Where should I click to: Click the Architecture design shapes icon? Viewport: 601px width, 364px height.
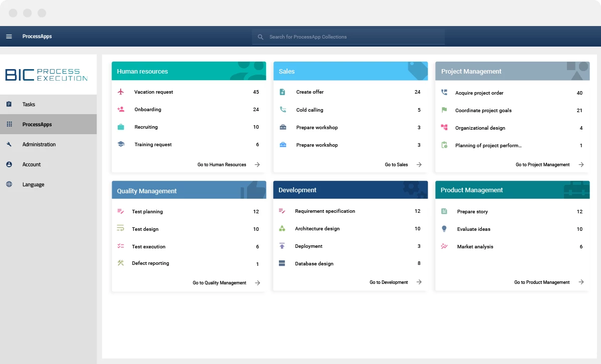(x=282, y=228)
